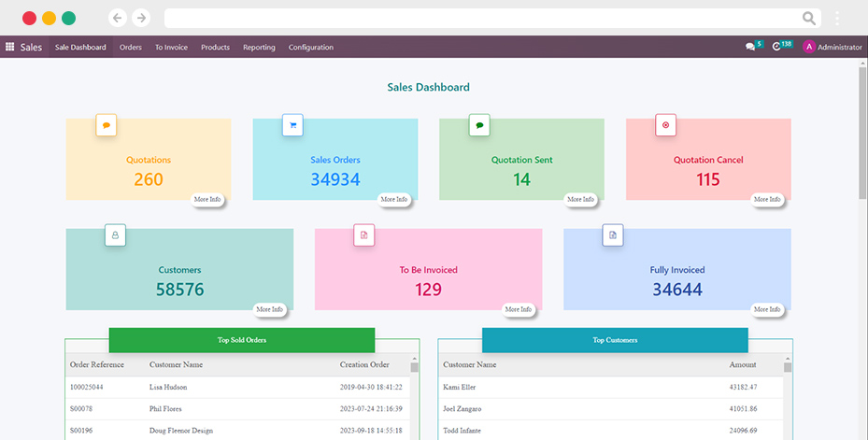Open the Administrator user menu
Viewport: 868px width, 440px height.
coord(832,47)
